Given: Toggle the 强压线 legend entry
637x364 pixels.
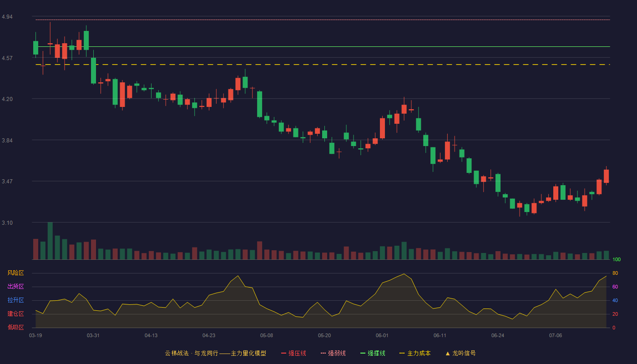Looking at the screenshot, I should 293,353.
